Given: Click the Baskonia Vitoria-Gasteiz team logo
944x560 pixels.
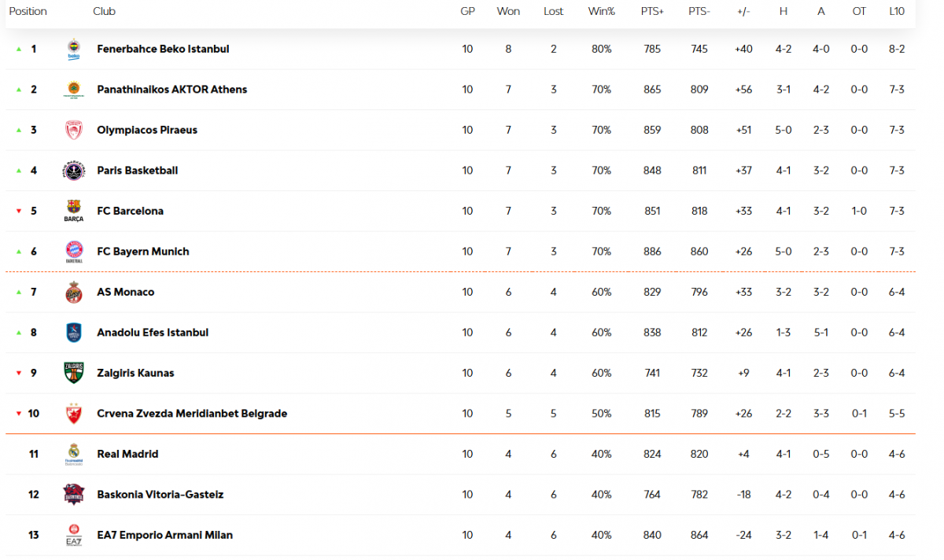Looking at the screenshot, I should click(73, 495).
